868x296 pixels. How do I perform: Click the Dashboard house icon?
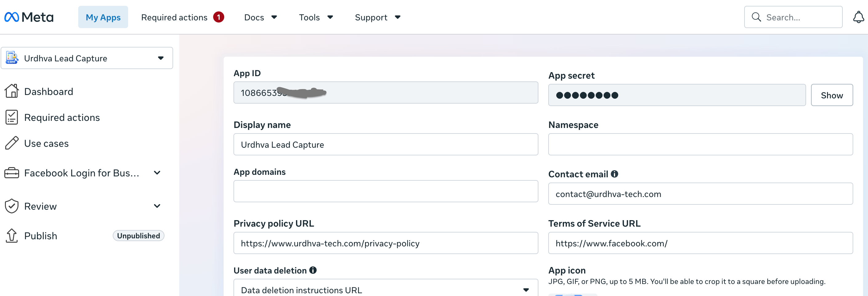[12, 91]
